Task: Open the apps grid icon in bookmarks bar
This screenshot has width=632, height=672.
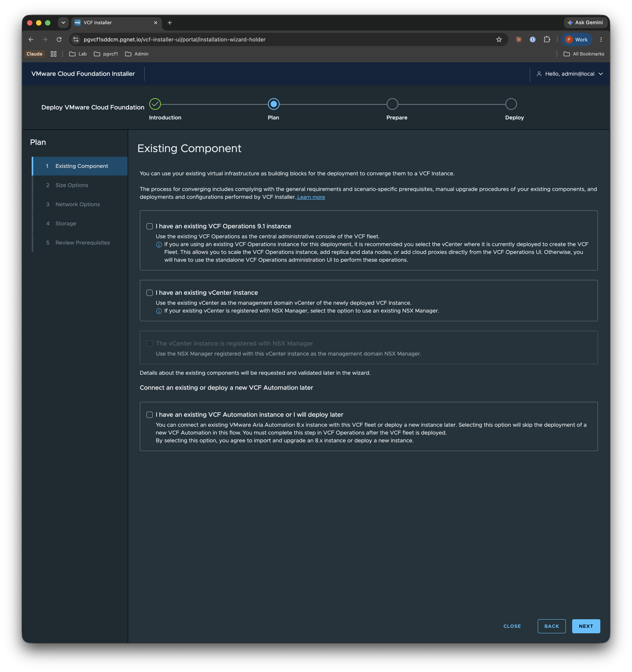Action: [x=53, y=54]
